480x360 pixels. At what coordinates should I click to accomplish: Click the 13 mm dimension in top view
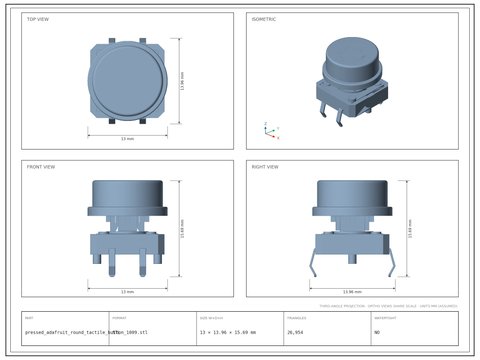pos(127,138)
